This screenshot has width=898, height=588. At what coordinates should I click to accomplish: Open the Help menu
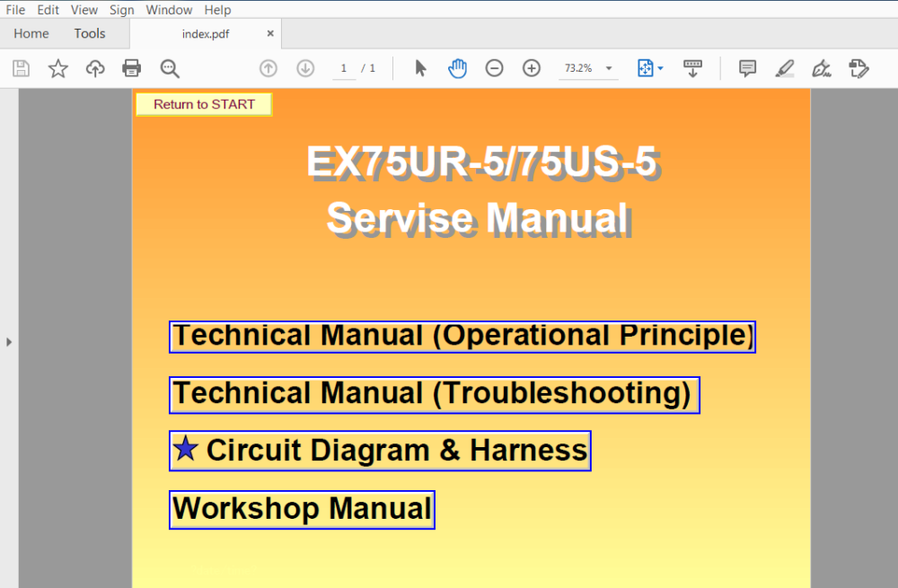coord(217,10)
